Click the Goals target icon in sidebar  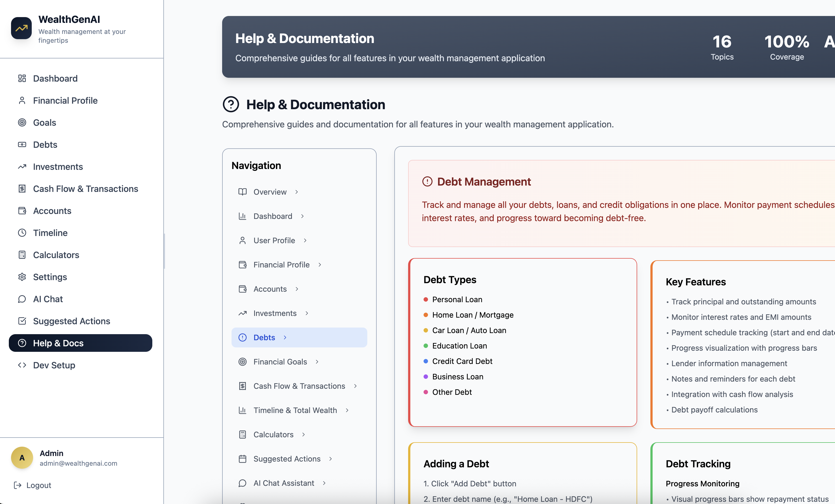point(22,123)
